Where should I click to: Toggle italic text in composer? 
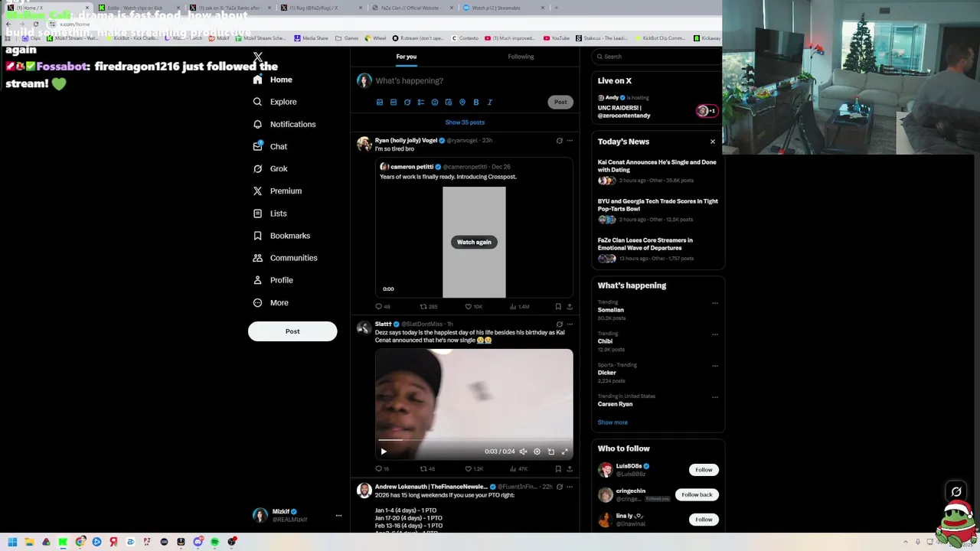490,102
